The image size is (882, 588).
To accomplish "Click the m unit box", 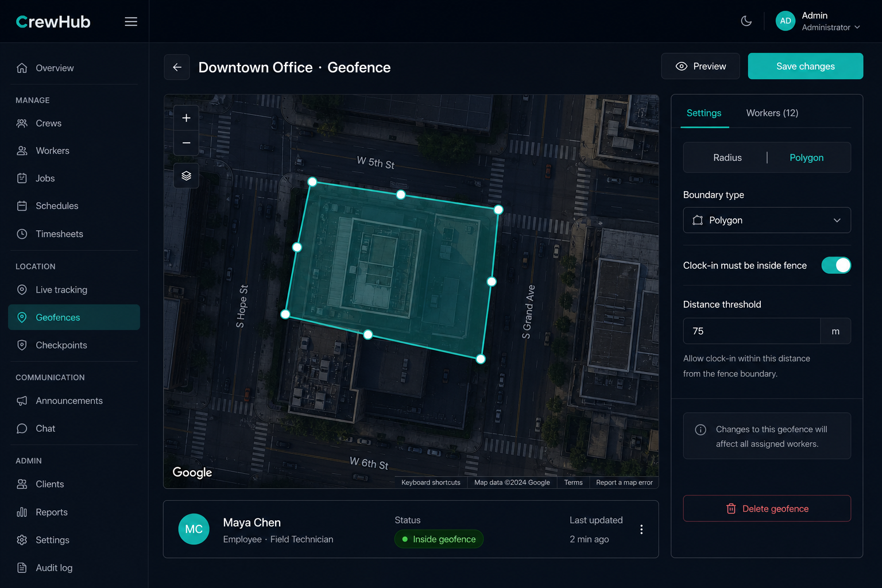I will [x=835, y=331].
